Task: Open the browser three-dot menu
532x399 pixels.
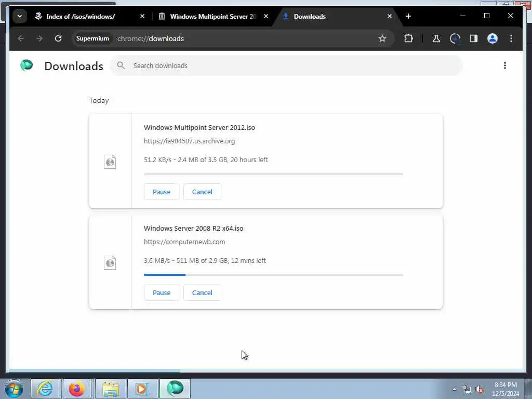Action: coord(511,38)
